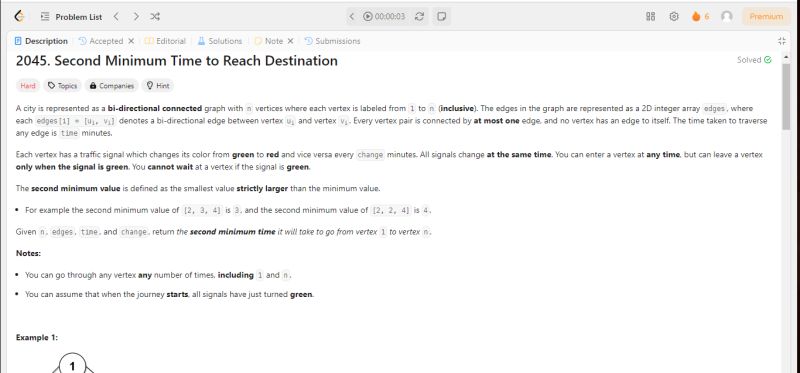800x373 pixels.
Task: Click the '[2, 2, 4]' example code
Action: pyautogui.click(x=391, y=210)
